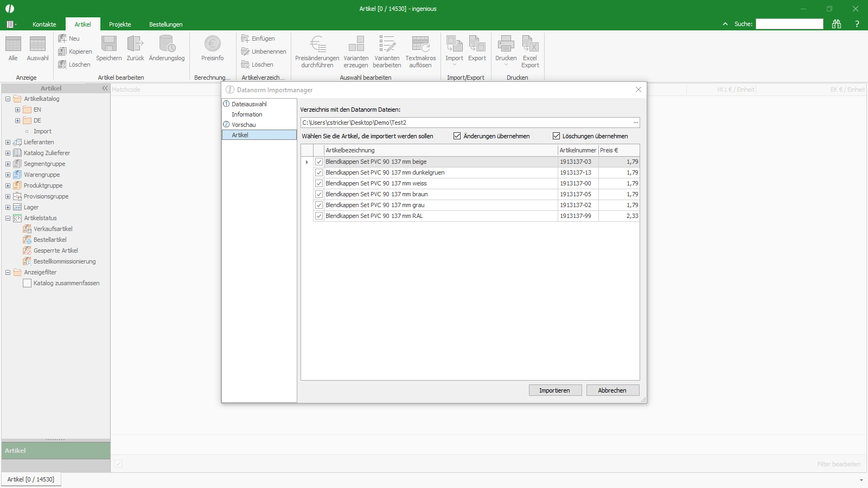Switch to the Projekte tab
Screen dimensions: 868x488
(x=120, y=24)
